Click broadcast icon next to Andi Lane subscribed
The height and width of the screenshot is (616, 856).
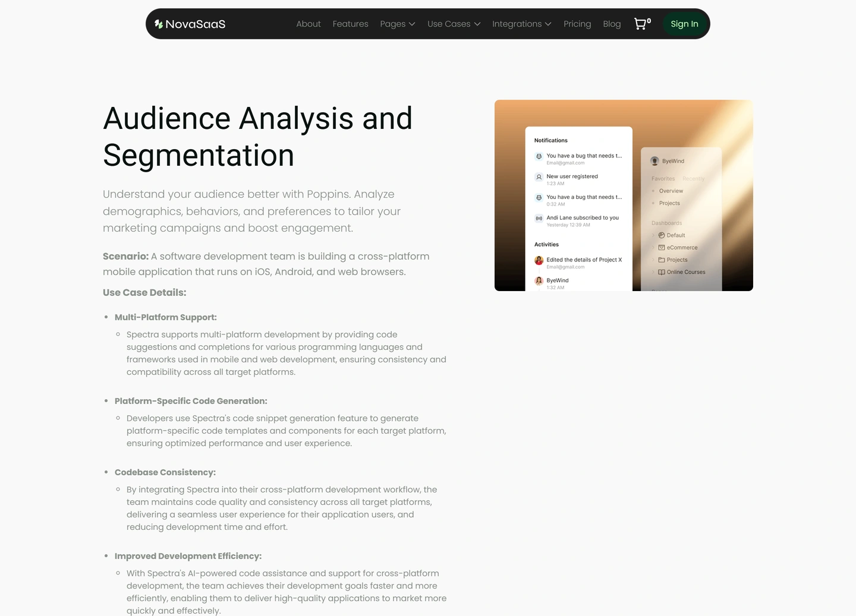[x=539, y=218]
